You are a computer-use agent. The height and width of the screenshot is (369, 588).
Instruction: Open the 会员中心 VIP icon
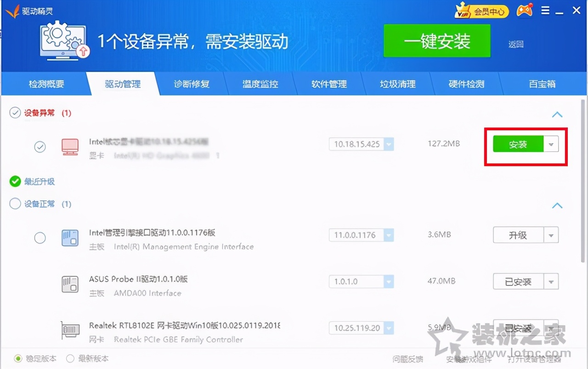481,11
